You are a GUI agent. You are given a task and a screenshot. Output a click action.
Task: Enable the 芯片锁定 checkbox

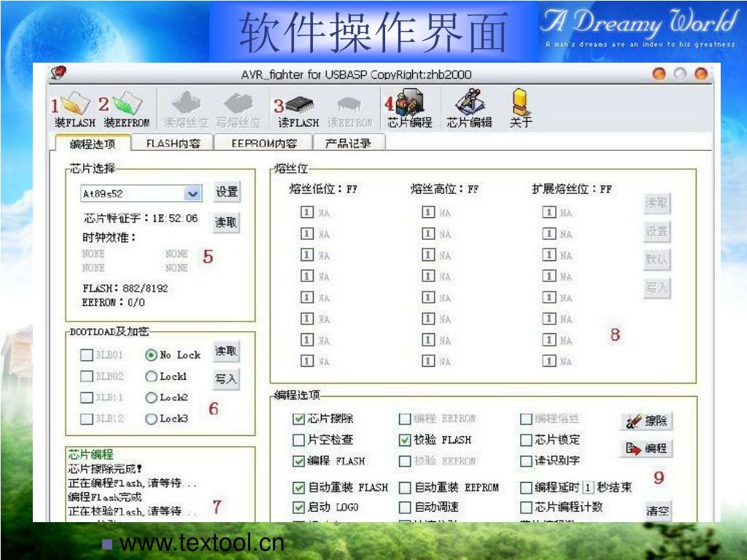526,440
